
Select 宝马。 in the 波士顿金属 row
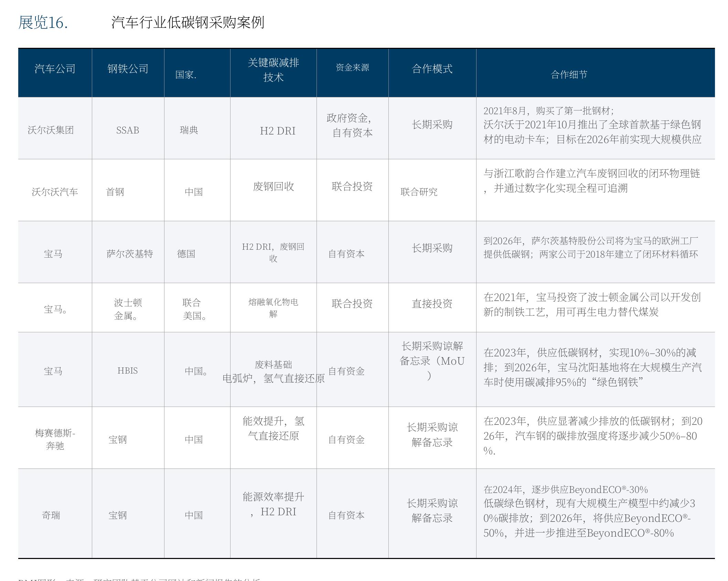point(55,309)
